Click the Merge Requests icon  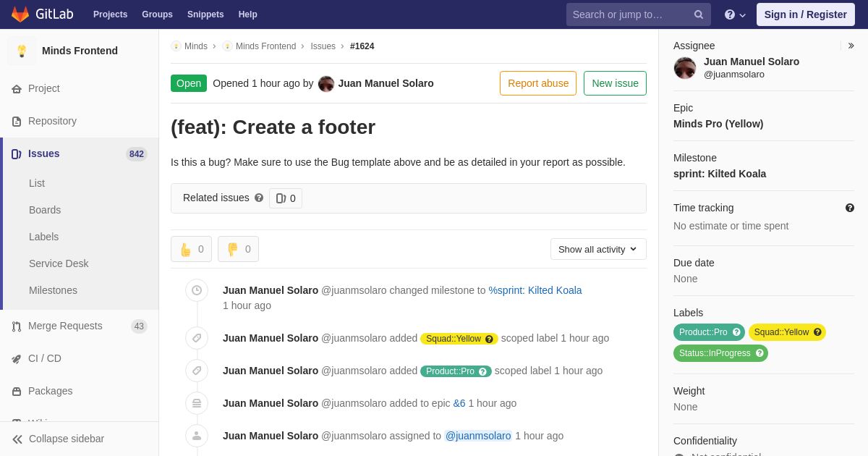[17, 326]
